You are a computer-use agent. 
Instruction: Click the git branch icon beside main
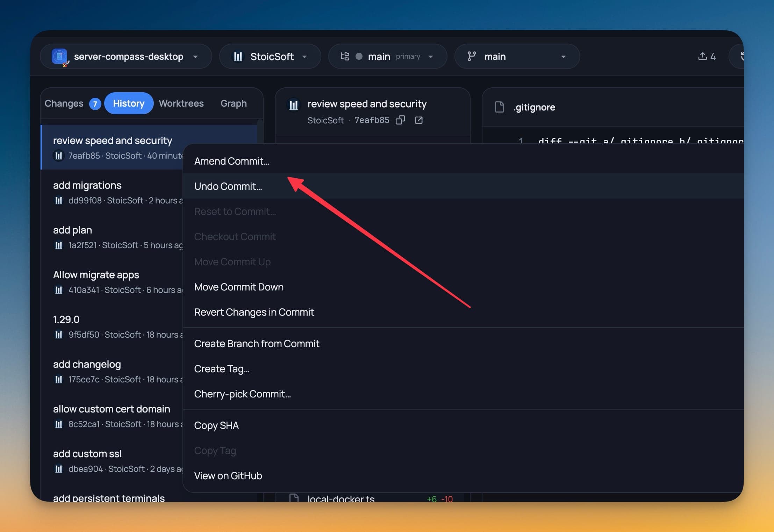pyautogui.click(x=472, y=56)
